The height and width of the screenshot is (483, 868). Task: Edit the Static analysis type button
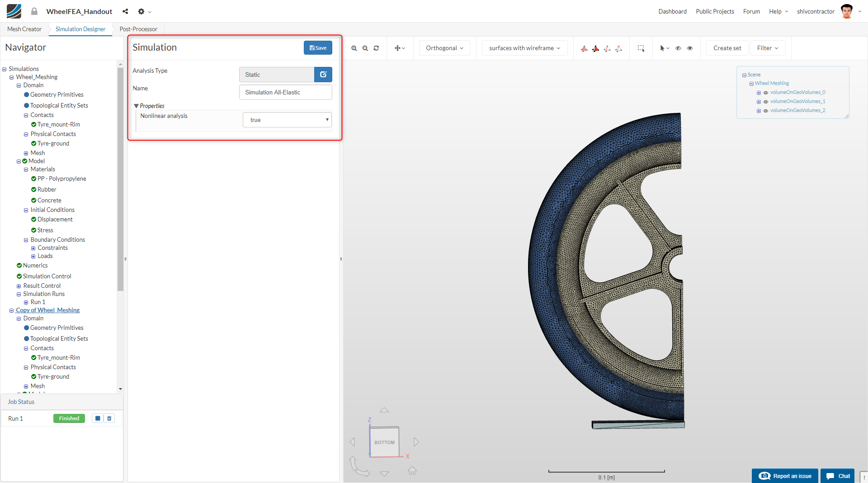click(x=323, y=75)
